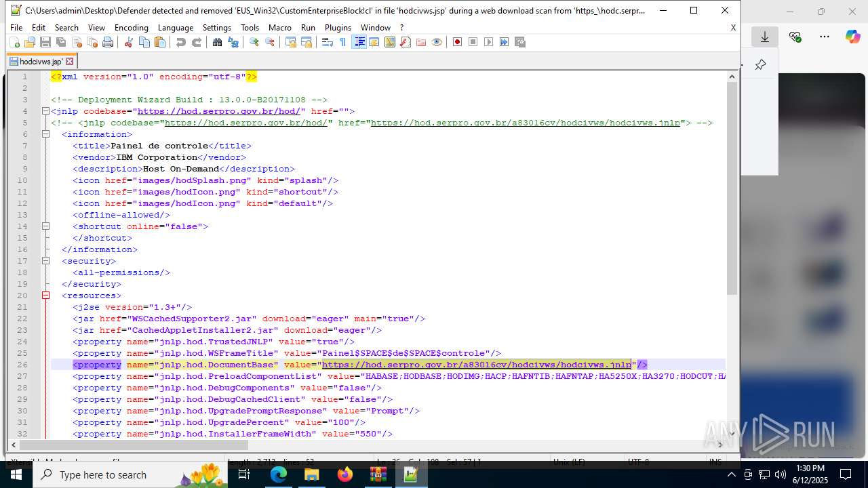The width and height of the screenshot is (868, 488).
Task: Show the Document Map panel icon
Action: click(389, 42)
